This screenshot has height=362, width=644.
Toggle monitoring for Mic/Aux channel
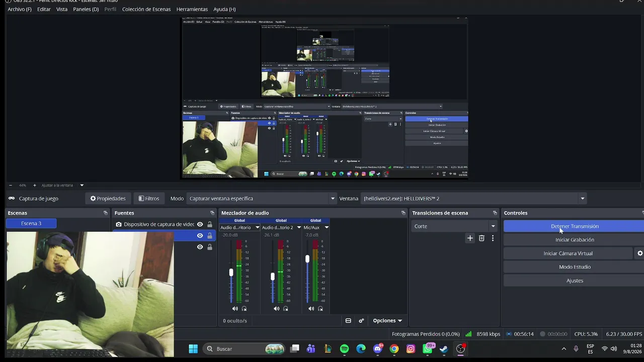[320, 309]
